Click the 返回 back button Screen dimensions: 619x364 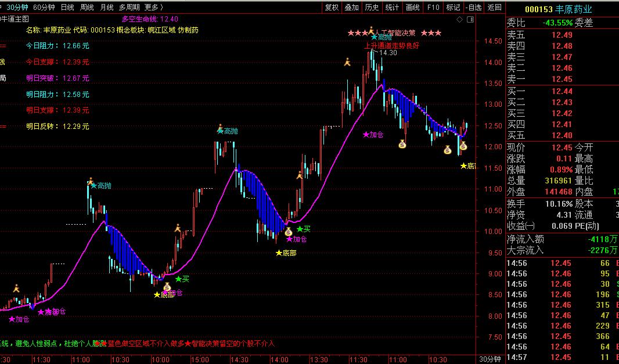495,7
